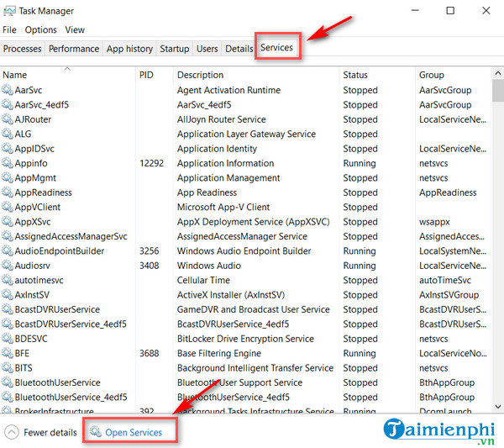504x448 pixels.
Task: Open the Options menu
Action: [x=41, y=30]
